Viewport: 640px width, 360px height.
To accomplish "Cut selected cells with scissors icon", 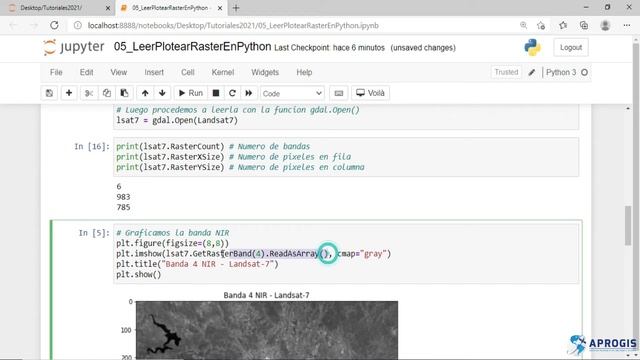I will coord(89,93).
